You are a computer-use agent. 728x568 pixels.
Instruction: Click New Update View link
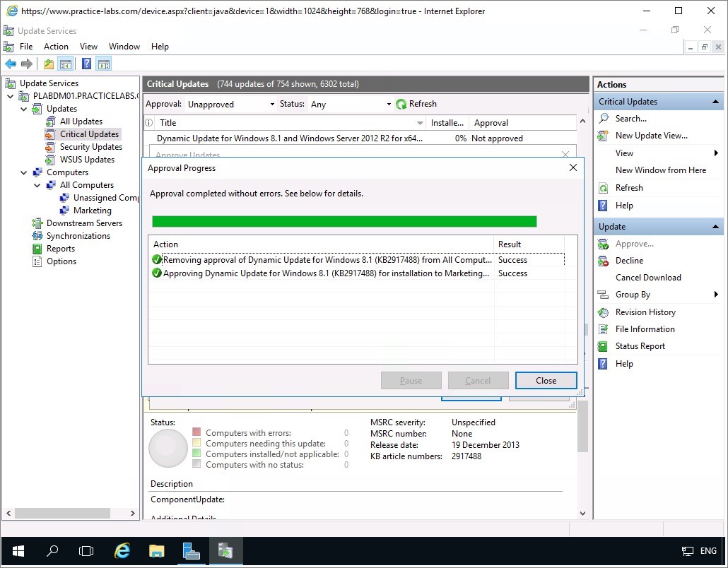[651, 136]
